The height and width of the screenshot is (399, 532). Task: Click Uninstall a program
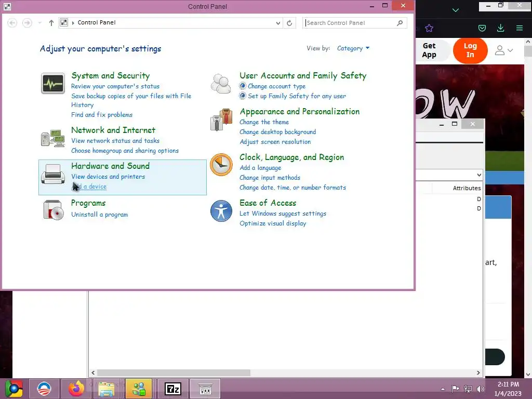[x=99, y=215]
